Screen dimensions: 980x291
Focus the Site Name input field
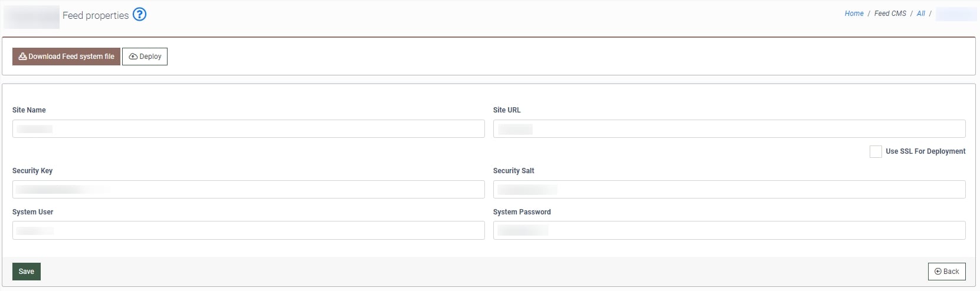(x=248, y=129)
